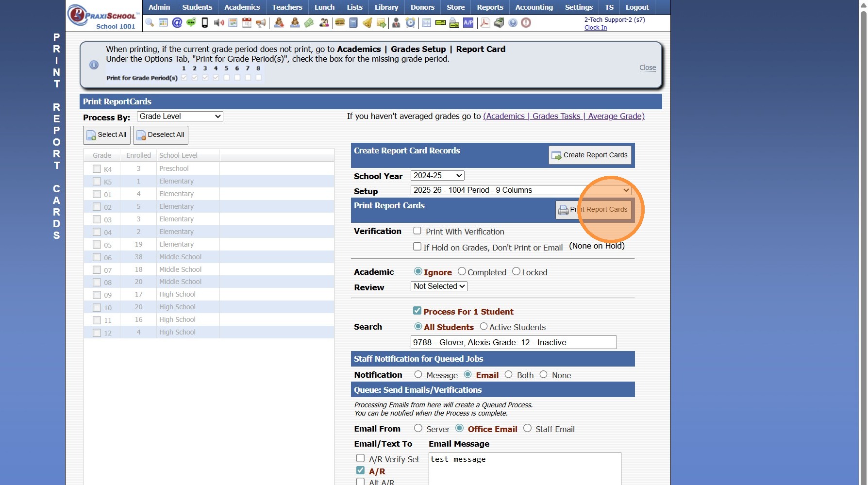Click the Select All button
This screenshot has width=868, height=485.
click(x=107, y=135)
